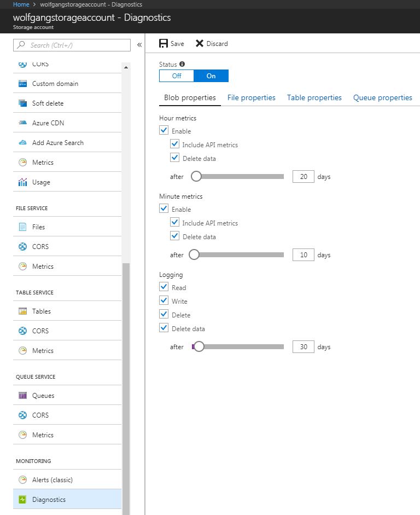Click Logging days field showing 30
The width and height of the screenshot is (420, 515).
click(303, 346)
